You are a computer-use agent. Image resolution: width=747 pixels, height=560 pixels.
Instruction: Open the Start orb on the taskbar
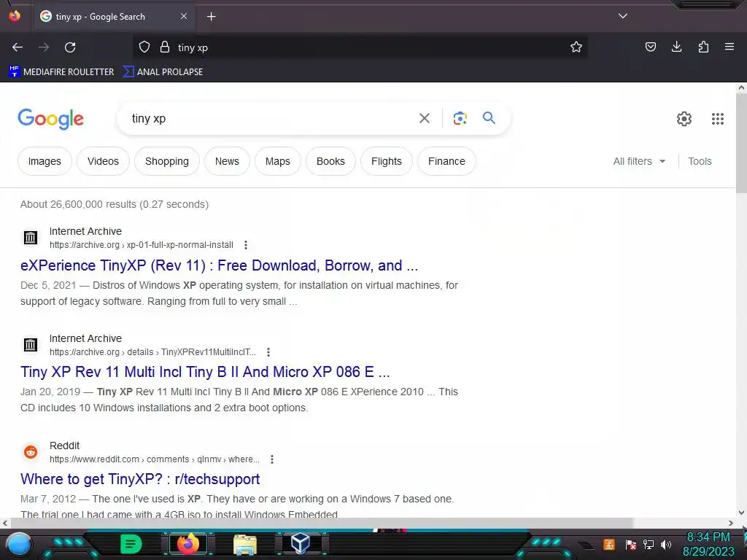19,544
